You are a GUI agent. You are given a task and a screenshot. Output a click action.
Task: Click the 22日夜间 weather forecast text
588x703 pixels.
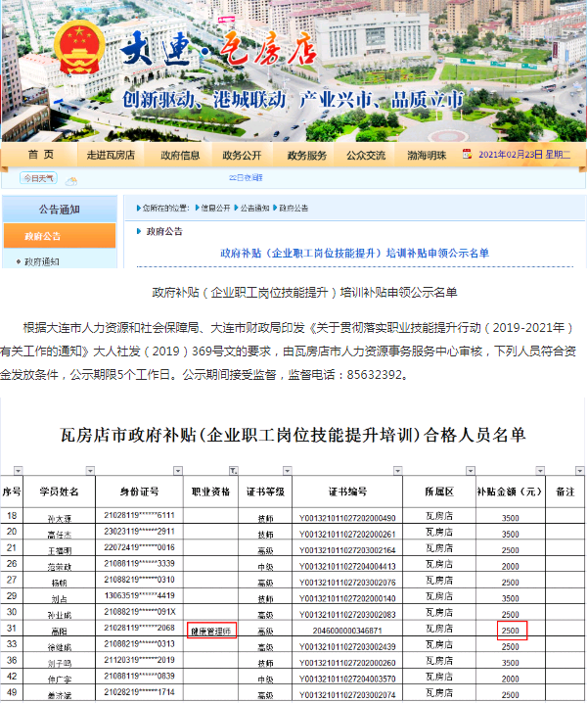click(246, 177)
